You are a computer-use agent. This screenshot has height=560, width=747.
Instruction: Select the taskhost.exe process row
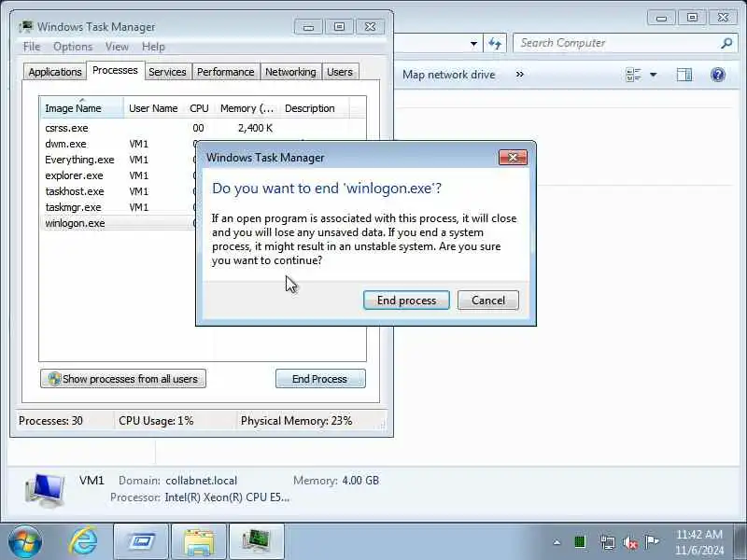point(119,191)
